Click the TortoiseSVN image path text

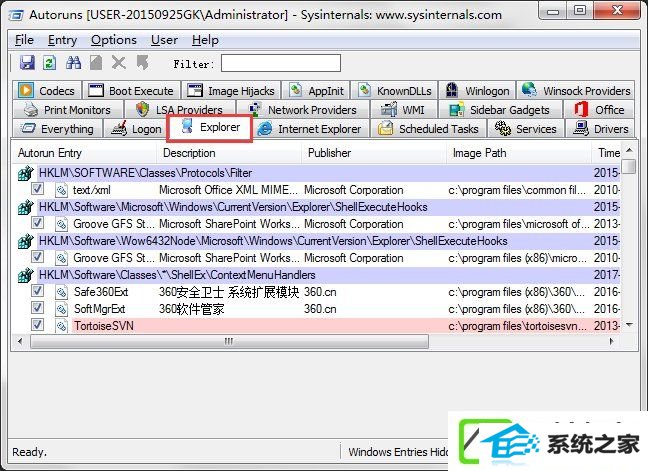click(x=517, y=326)
